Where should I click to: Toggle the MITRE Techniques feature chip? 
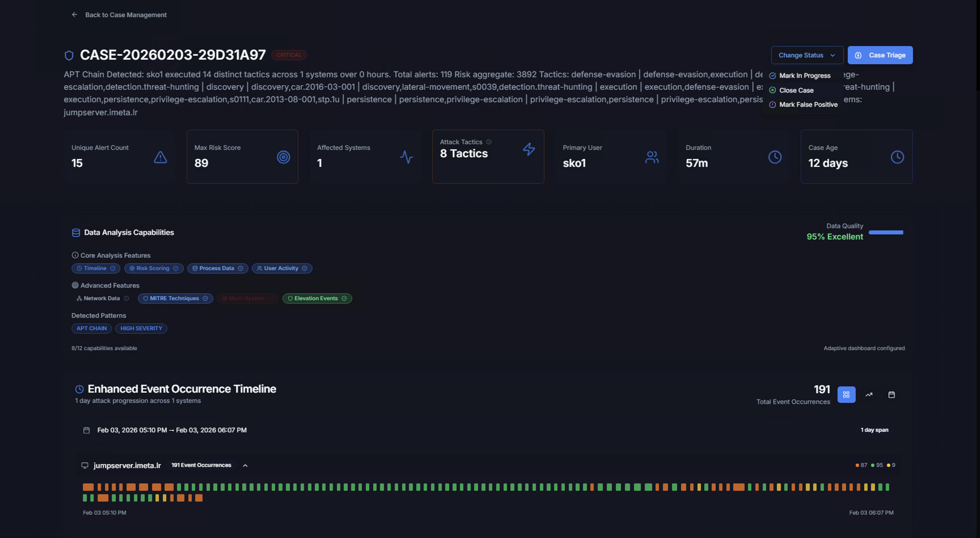point(175,298)
